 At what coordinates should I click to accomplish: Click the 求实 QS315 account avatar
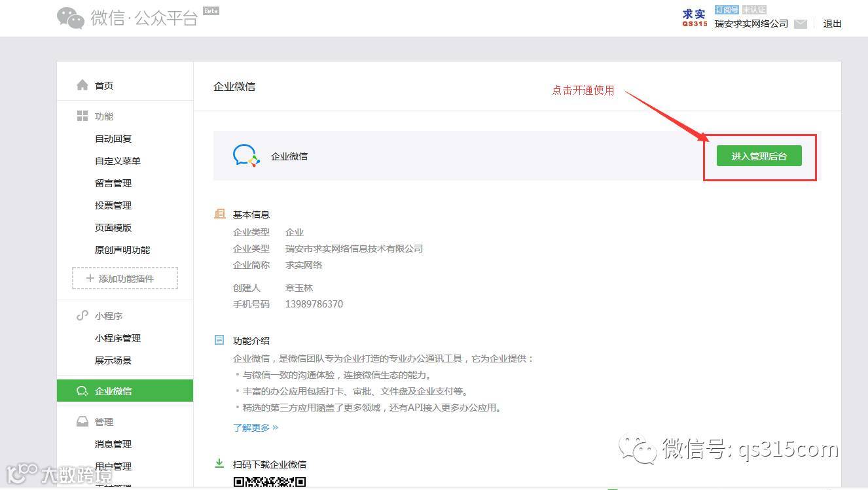pyautogui.click(x=695, y=18)
